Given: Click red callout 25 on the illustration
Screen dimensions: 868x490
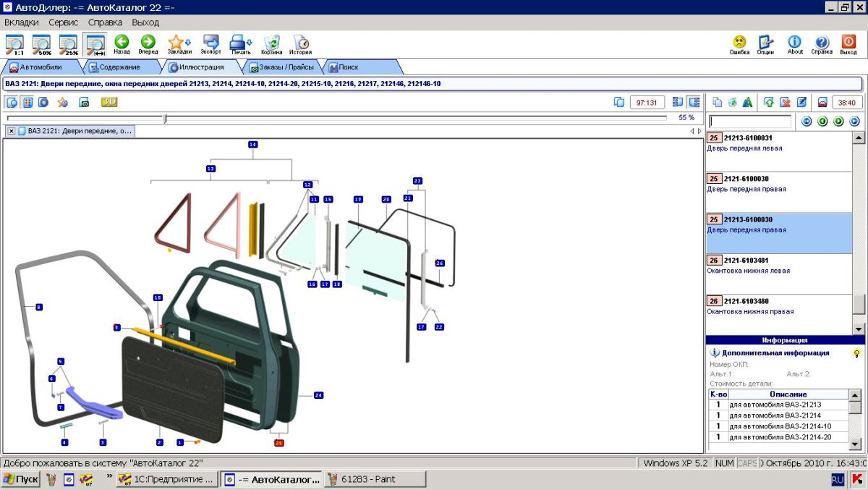Looking at the screenshot, I should [x=279, y=442].
